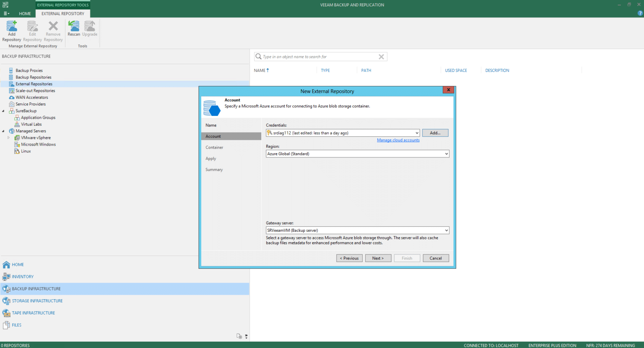The image size is (644, 348).
Task: Select Application Groups under SureBackup
Action: [x=38, y=118]
